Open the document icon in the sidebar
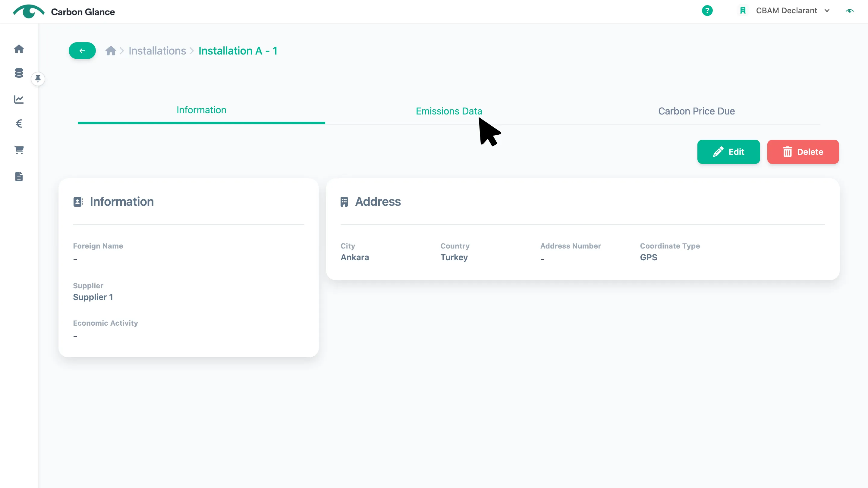 [x=19, y=177]
